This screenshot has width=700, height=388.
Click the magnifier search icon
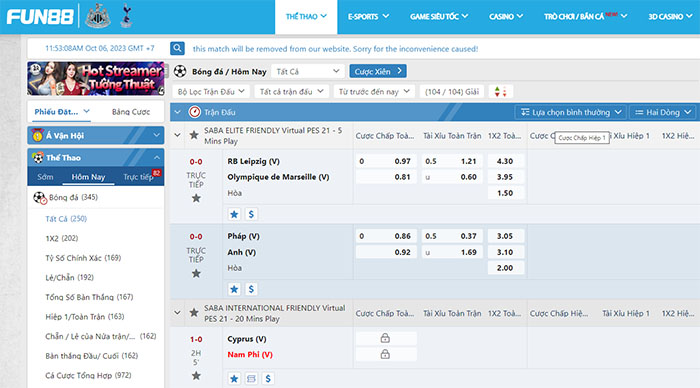[x=177, y=48]
